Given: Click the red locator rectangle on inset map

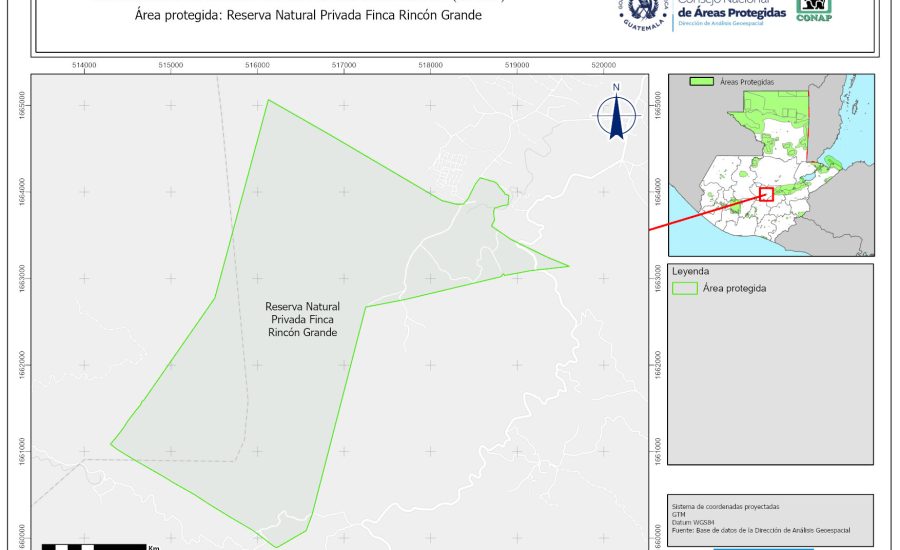Looking at the screenshot, I should click(x=766, y=194).
